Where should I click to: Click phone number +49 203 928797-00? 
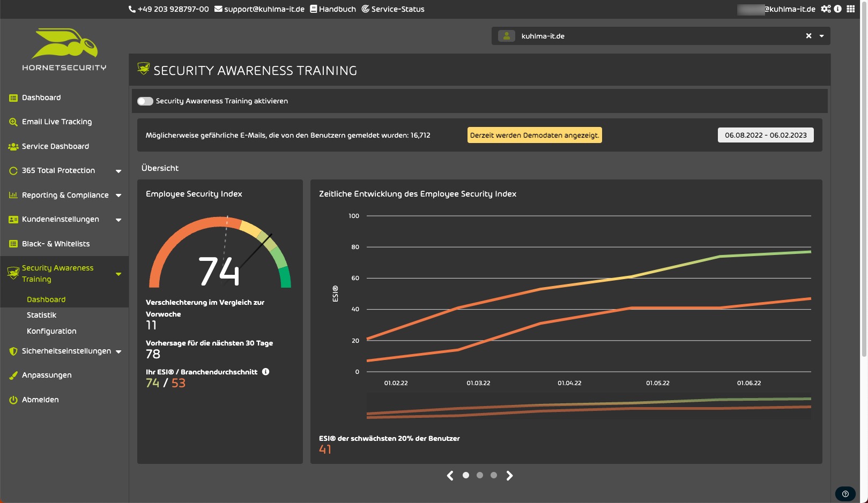coord(173,9)
